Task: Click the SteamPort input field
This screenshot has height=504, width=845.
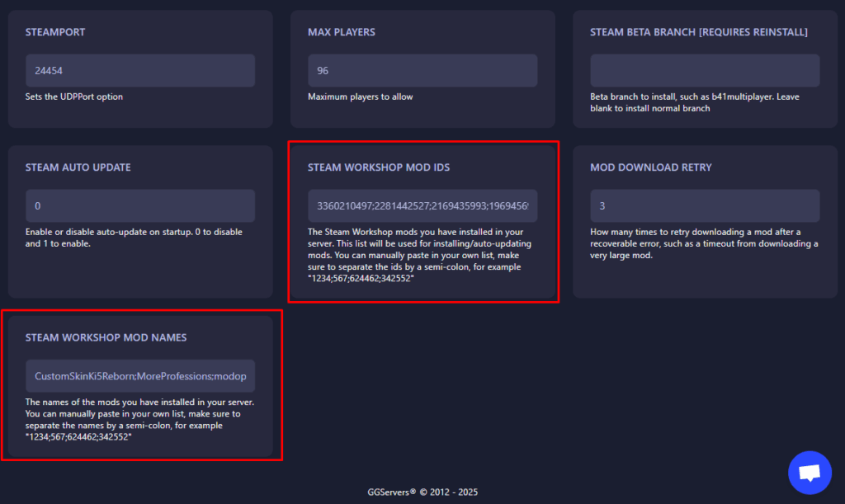Action: [140, 71]
